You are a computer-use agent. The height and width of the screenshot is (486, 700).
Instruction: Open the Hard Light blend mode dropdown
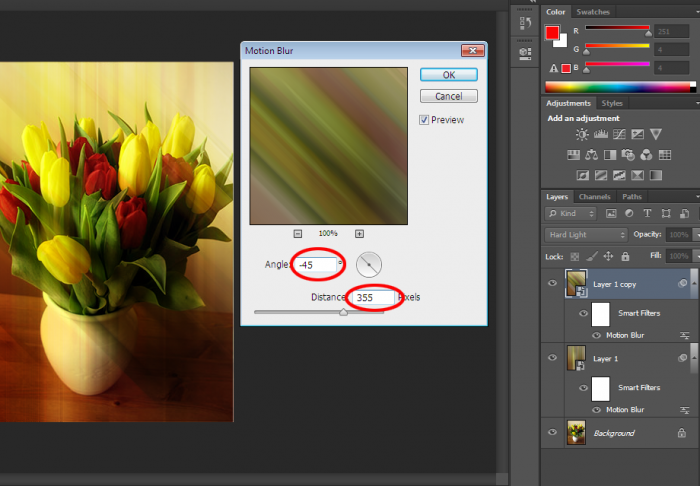click(586, 235)
